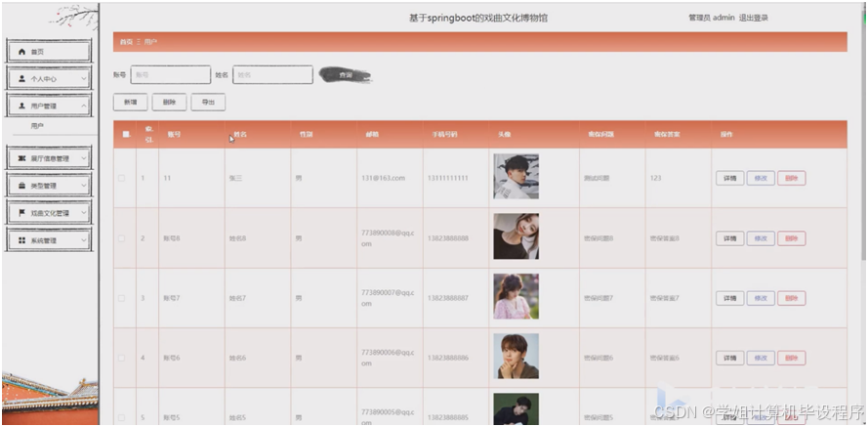Viewport: 868px width, 427px height.
Task: Collapse the 用户管理 menu chevron
Action: (x=84, y=106)
